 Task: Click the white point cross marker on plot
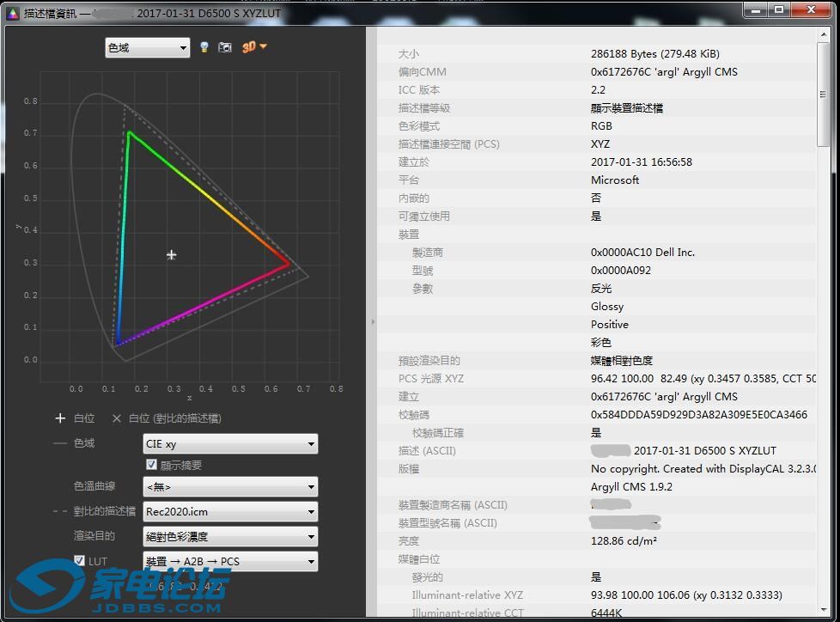[x=172, y=254]
